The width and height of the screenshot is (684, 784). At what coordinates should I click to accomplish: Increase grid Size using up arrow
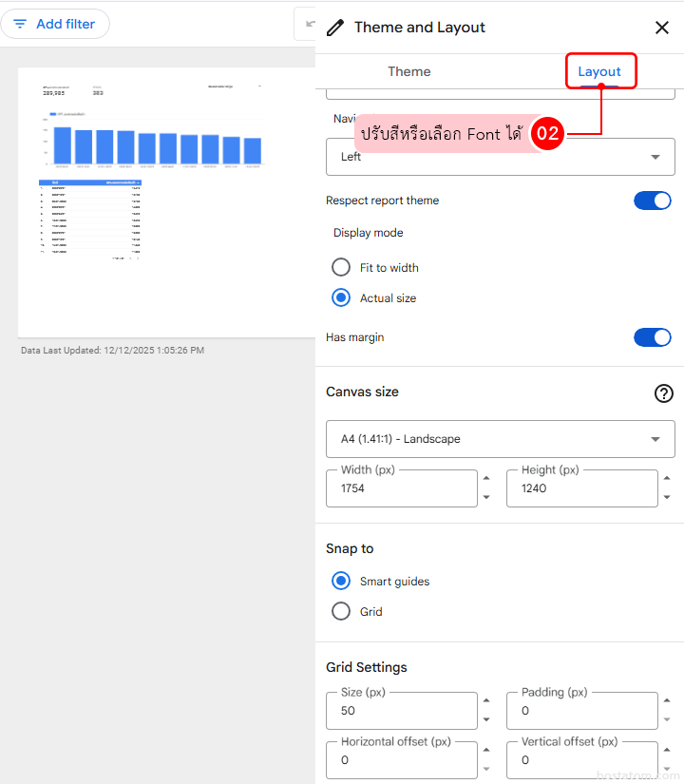tap(487, 701)
